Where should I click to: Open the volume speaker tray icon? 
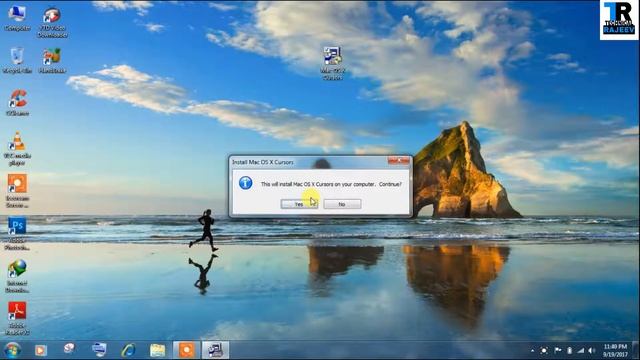coord(592,351)
